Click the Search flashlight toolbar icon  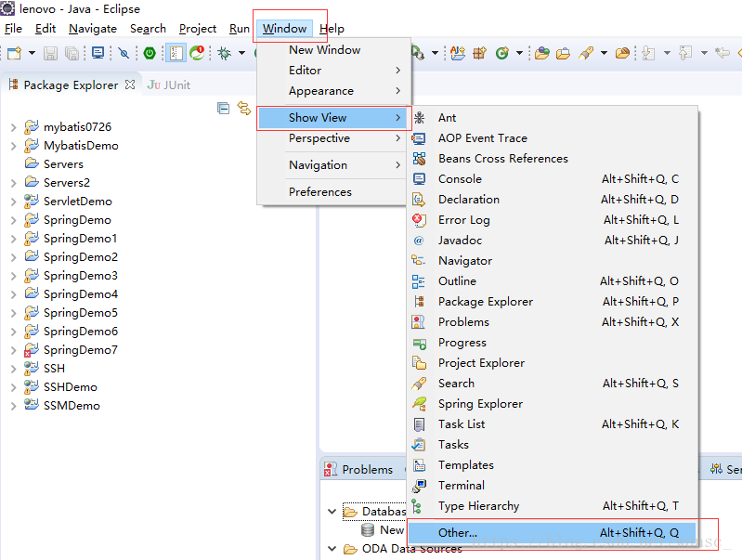[586, 53]
